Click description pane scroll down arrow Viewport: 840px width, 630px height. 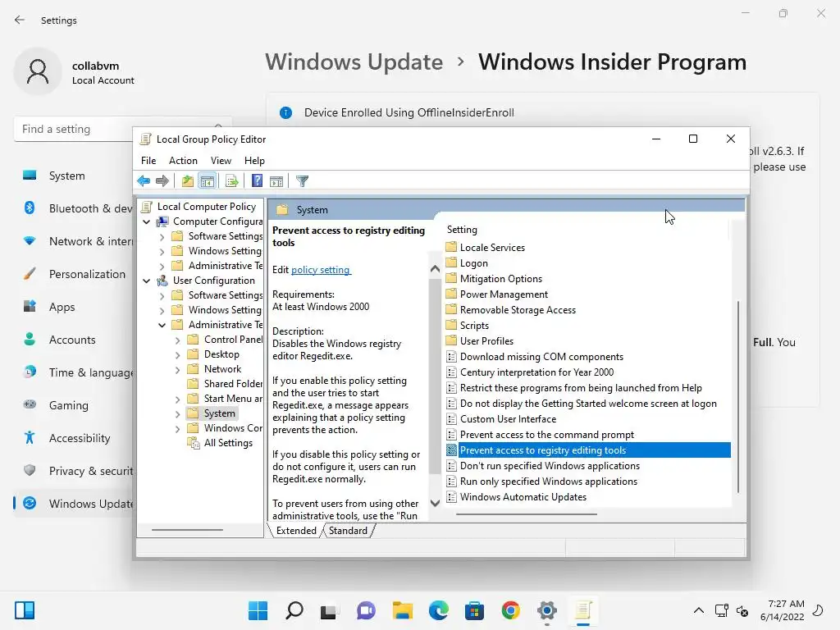tap(435, 503)
